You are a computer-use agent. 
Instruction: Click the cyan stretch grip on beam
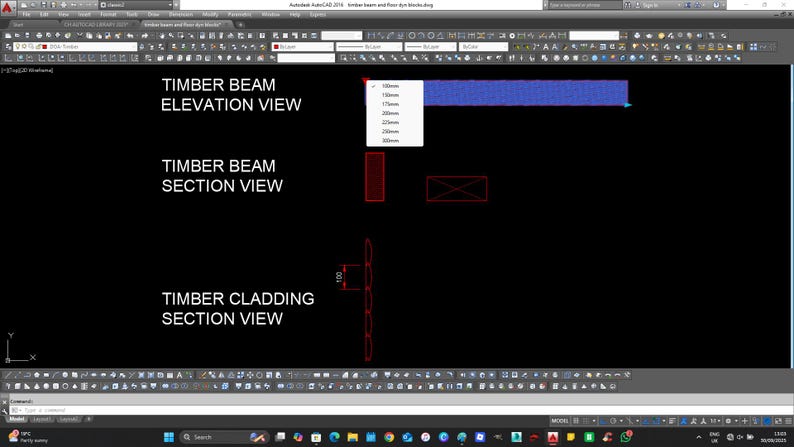[x=628, y=105]
